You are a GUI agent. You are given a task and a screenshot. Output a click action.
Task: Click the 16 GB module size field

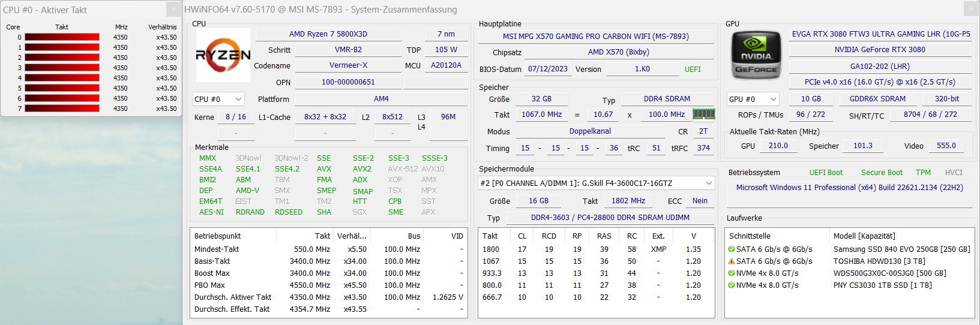point(538,201)
